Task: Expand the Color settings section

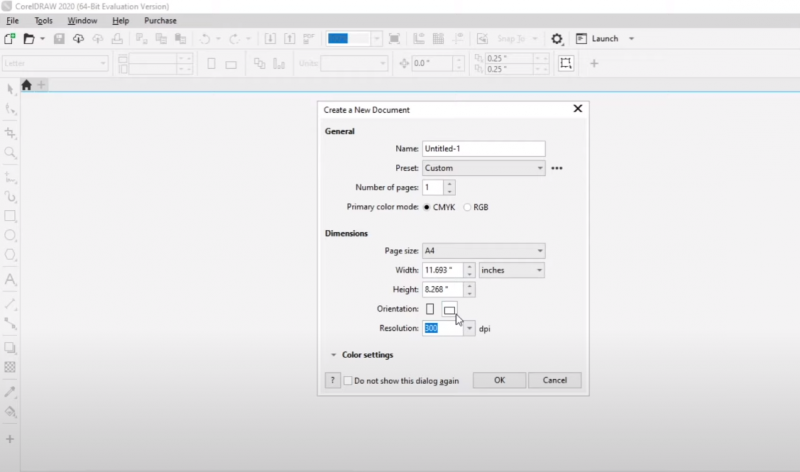Action: click(332, 354)
